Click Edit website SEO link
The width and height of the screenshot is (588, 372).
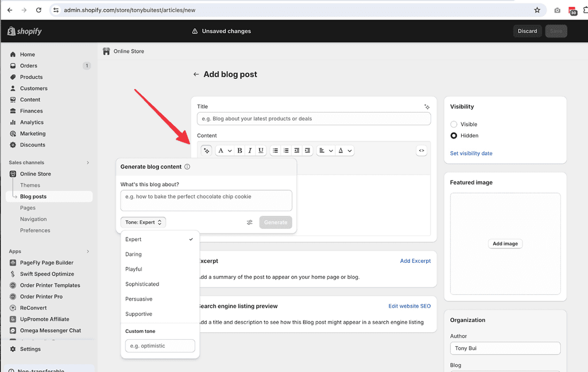pos(409,306)
